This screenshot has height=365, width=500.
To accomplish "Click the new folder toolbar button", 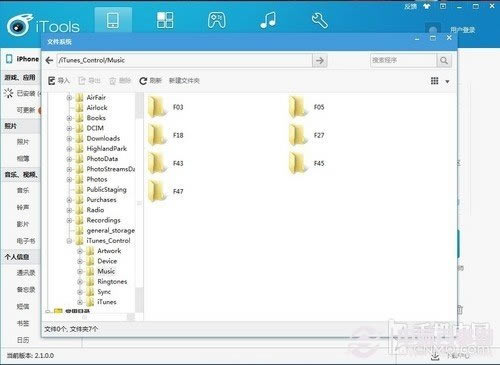I will point(184,81).
